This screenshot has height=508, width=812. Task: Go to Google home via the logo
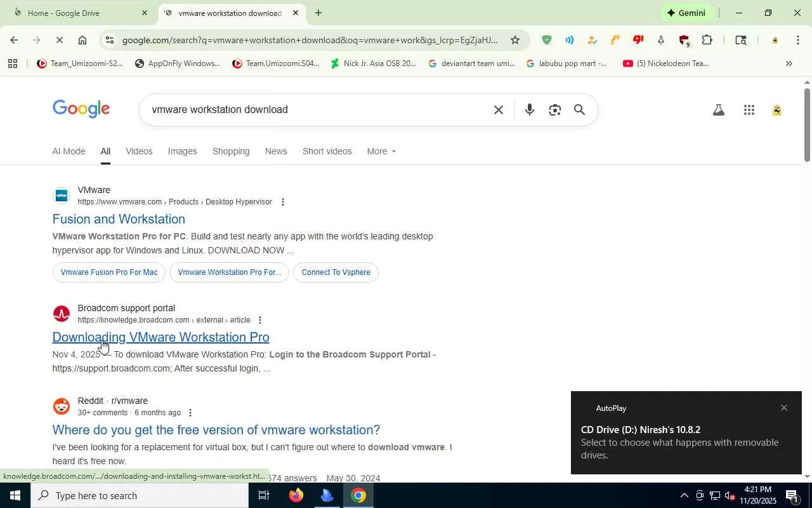[81, 109]
